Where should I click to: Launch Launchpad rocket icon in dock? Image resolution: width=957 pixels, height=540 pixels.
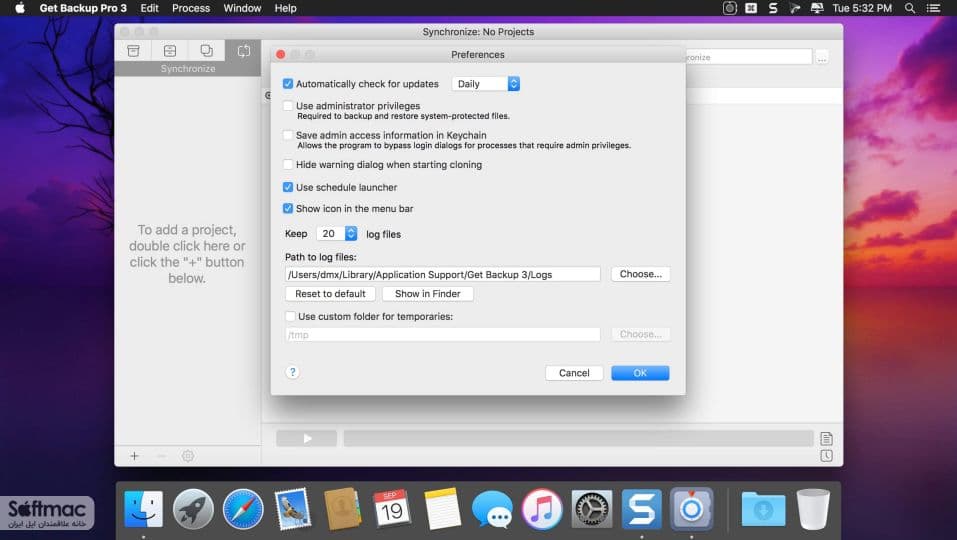tap(193, 509)
